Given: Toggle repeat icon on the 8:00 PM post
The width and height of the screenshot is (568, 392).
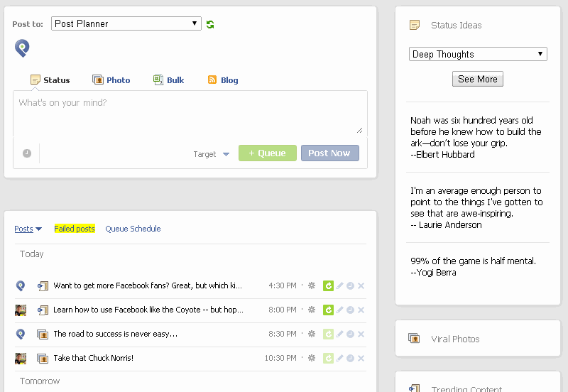Looking at the screenshot, I should tap(328, 310).
